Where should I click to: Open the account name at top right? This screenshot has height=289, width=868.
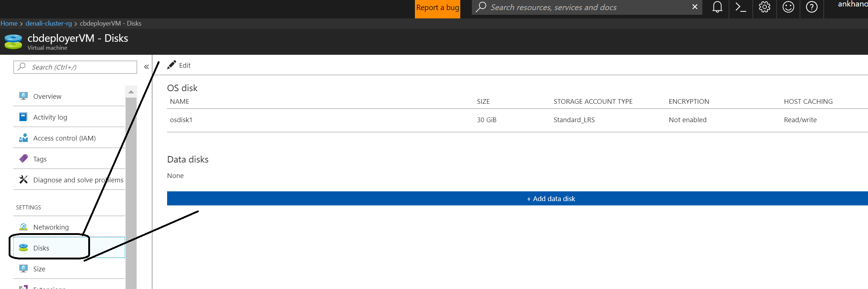[853, 4]
